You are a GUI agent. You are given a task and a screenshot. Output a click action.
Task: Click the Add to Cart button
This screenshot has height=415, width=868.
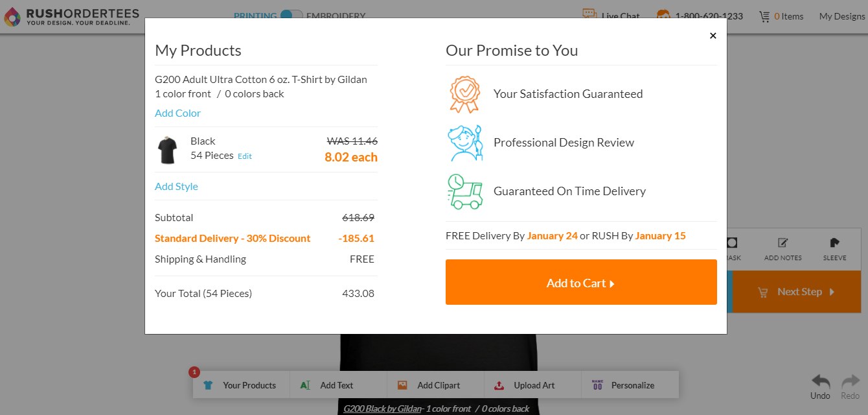click(581, 282)
